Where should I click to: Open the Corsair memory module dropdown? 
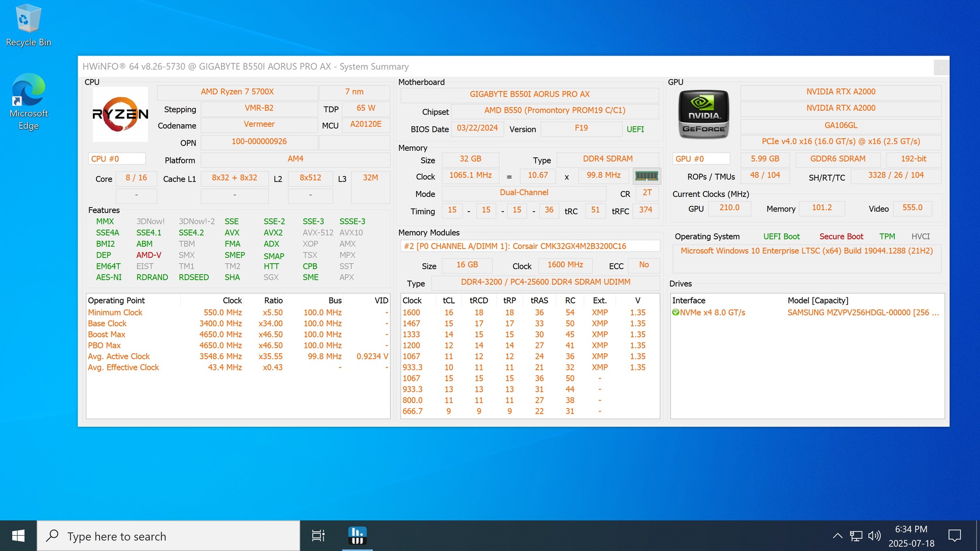tap(529, 246)
